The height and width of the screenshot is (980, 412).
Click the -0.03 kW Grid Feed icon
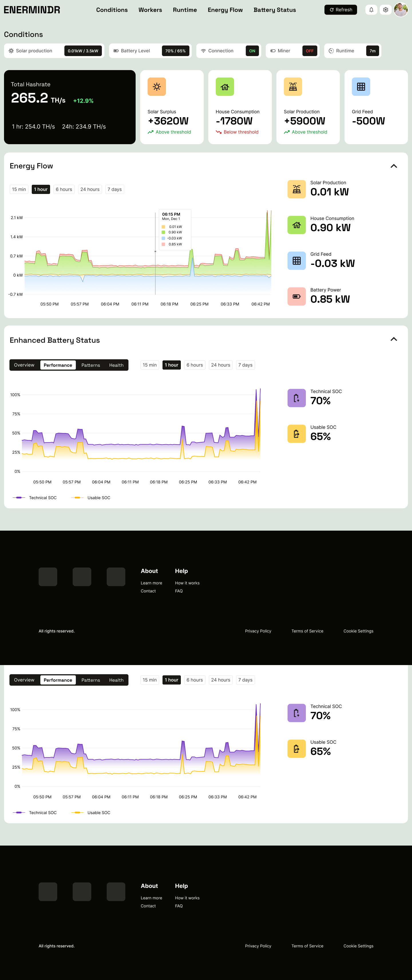click(x=297, y=261)
